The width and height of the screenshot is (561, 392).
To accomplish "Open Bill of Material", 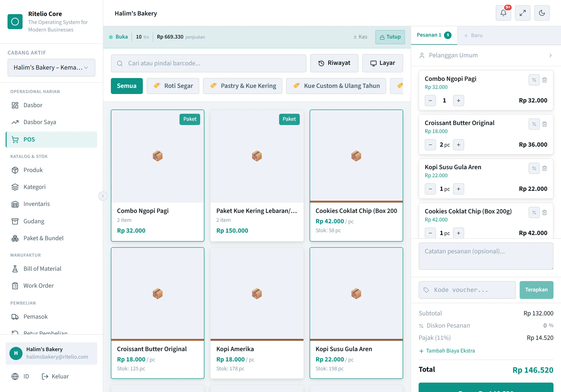I will pyautogui.click(x=51, y=269).
